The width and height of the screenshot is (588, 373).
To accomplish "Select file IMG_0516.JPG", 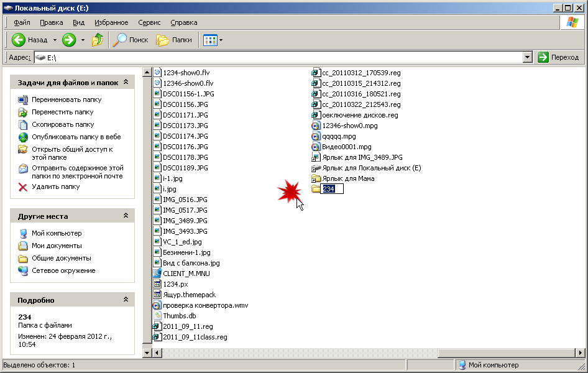I will (x=185, y=200).
